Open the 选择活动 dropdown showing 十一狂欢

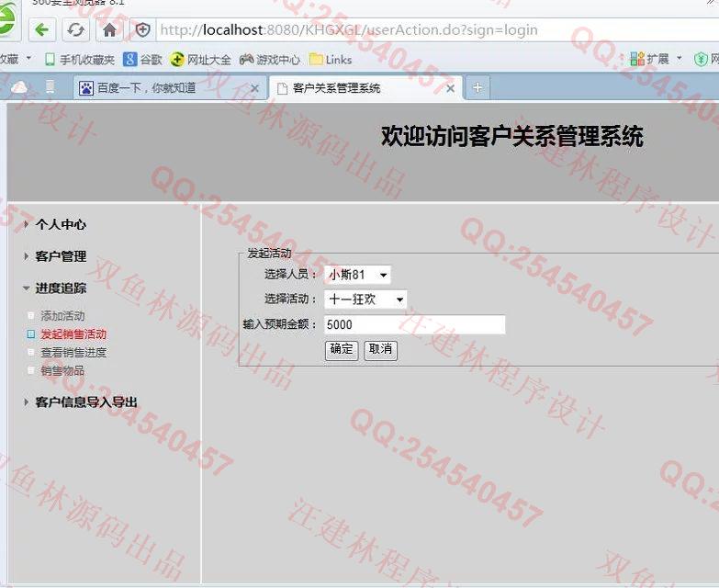point(365,300)
